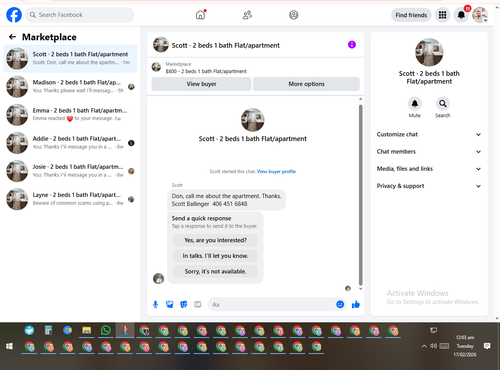500x370 pixels.
Task: Expand the Privacy & support section
Action: pyautogui.click(x=429, y=186)
